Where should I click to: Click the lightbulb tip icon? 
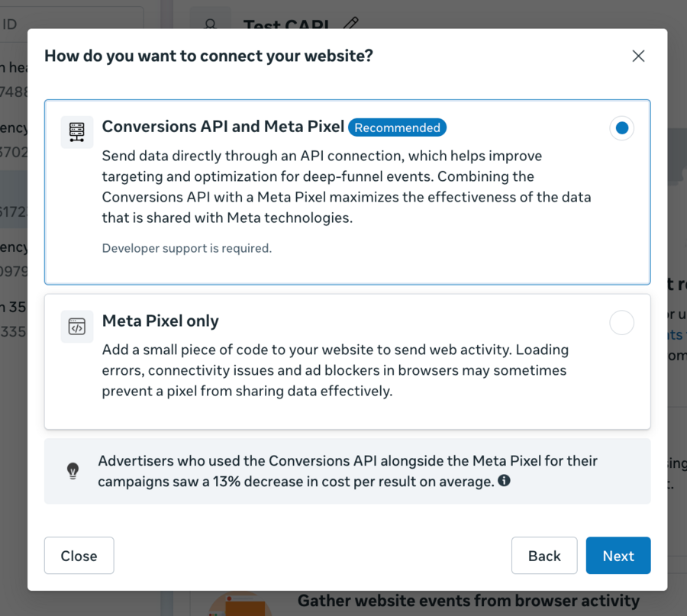tap(73, 471)
